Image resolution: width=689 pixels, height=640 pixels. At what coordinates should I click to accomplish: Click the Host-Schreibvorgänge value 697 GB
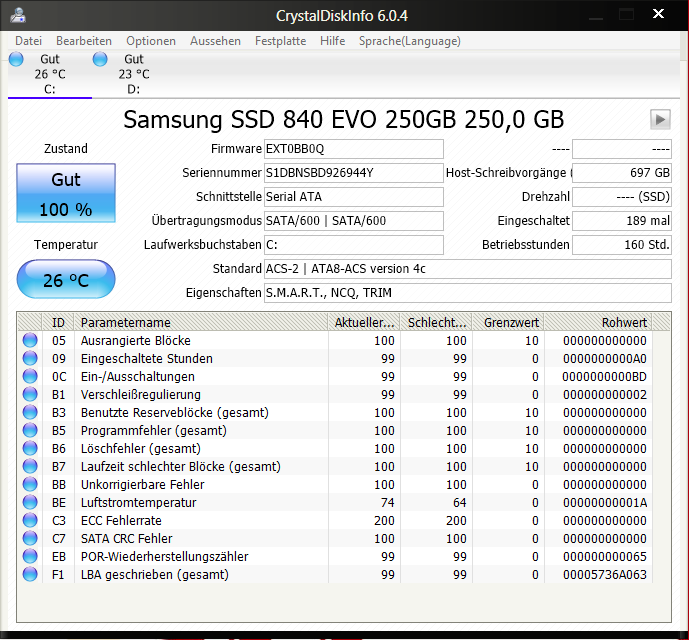622,173
